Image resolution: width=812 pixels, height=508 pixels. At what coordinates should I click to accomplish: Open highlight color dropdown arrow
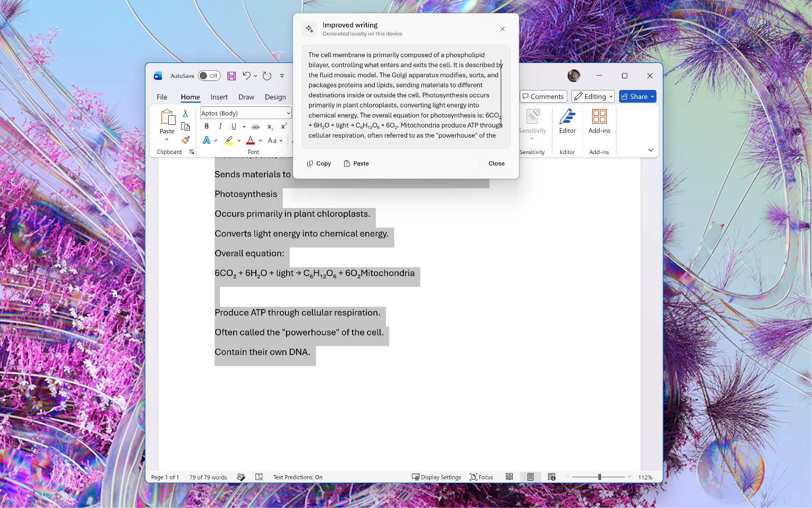[x=239, y=140]
